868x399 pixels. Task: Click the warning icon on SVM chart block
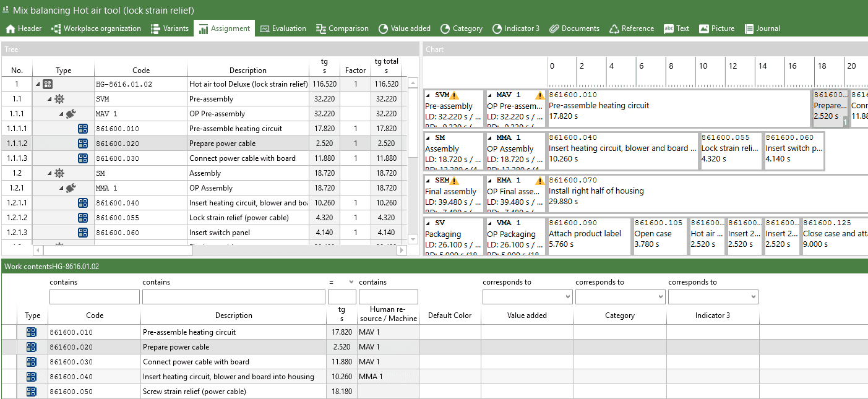pos(454,95)
